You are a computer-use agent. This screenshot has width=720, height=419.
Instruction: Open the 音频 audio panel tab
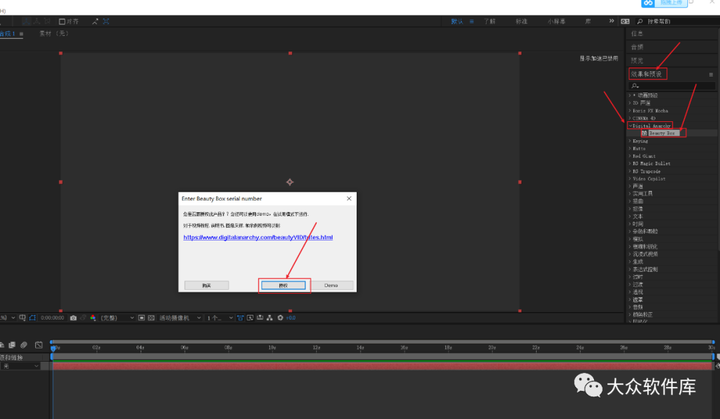pos(637,47)
